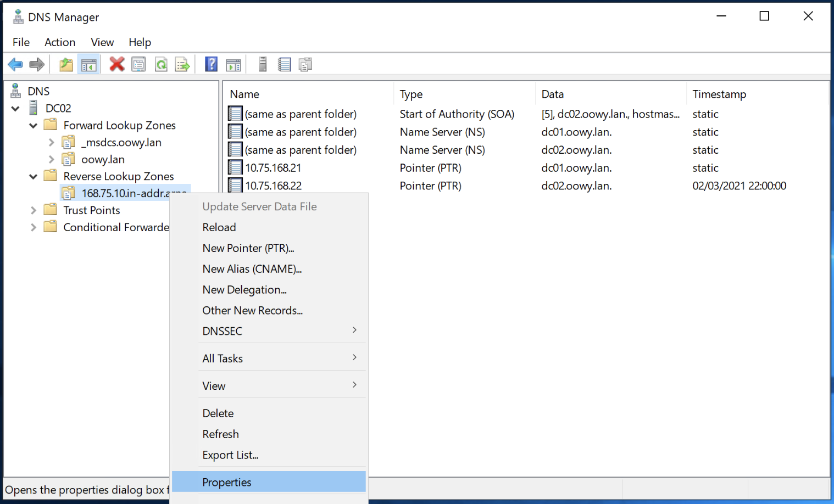The image size is (834, 504).
Task: Open the Action menu in menu bar
Action: pyautogui.click(x=60, y=42)
